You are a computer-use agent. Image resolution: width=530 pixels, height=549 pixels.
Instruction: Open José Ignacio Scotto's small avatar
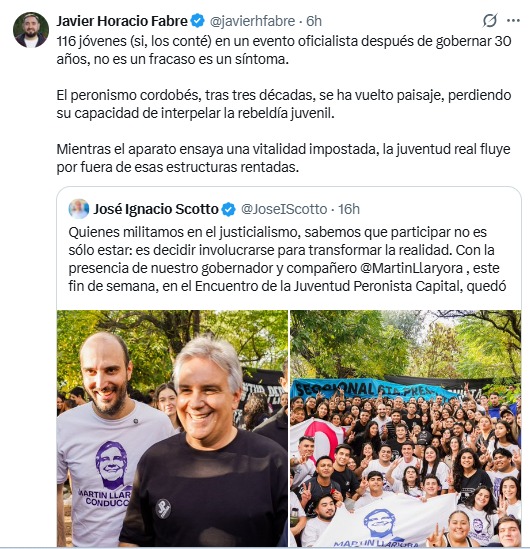point(78,209)
